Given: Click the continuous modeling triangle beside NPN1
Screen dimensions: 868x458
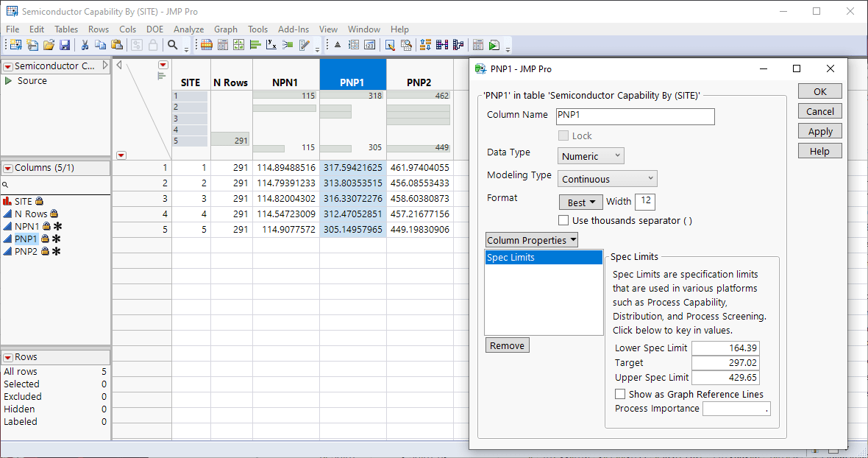Looking at the screenshot, I should coord(7,226).
